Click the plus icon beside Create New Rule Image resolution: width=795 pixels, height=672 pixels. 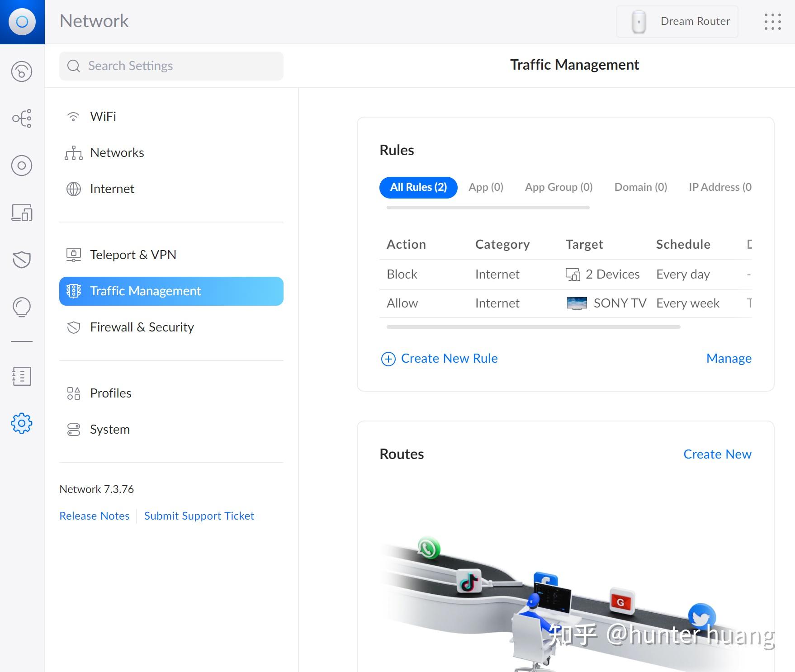coord(388,359)
